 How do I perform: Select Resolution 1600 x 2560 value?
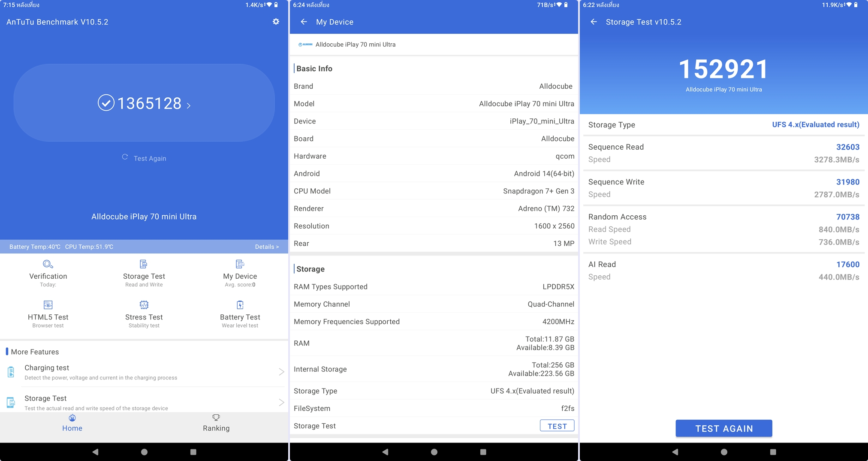tap(555, 226)
